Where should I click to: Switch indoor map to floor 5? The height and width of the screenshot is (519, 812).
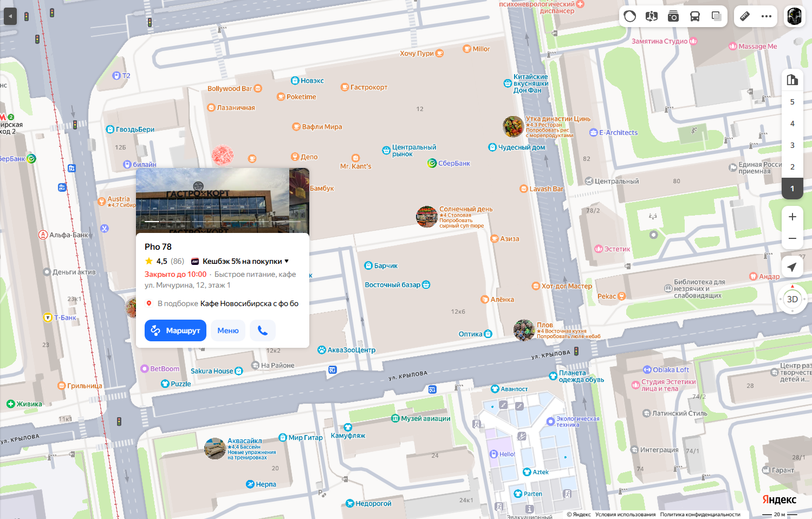[x=792, y=102]
